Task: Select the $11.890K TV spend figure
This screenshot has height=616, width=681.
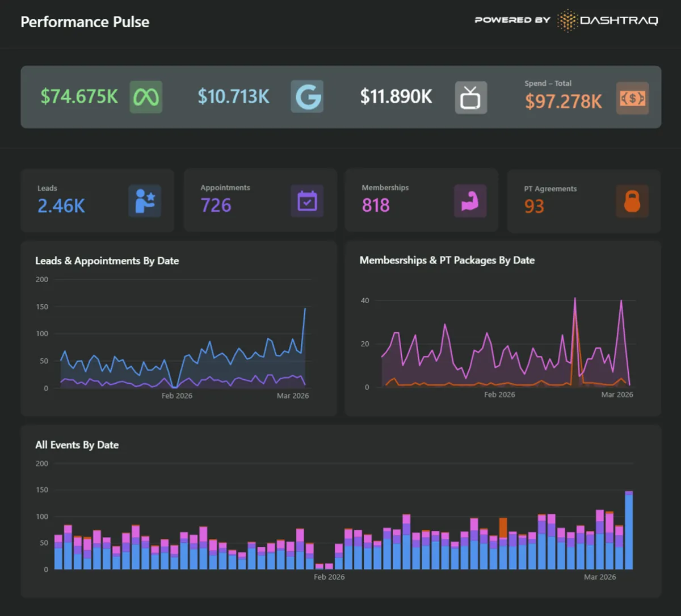Action: coord(396,97)
